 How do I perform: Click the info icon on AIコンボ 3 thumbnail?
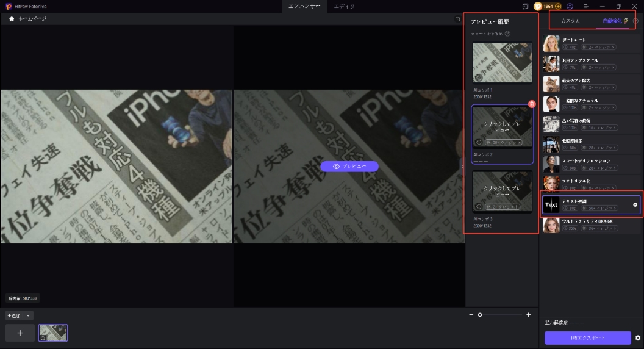click(479, 207)
